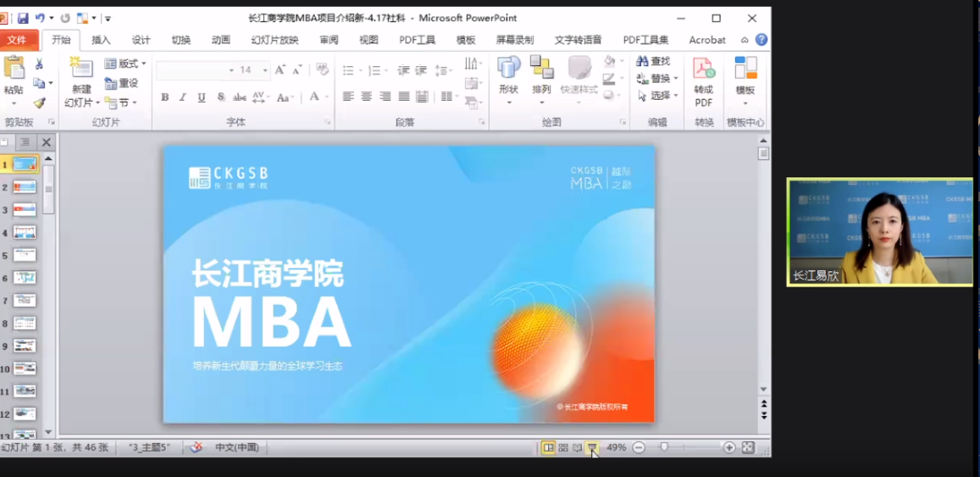Open PowerPoint help question mark icon
980x477 pixels.
(761, 39)
